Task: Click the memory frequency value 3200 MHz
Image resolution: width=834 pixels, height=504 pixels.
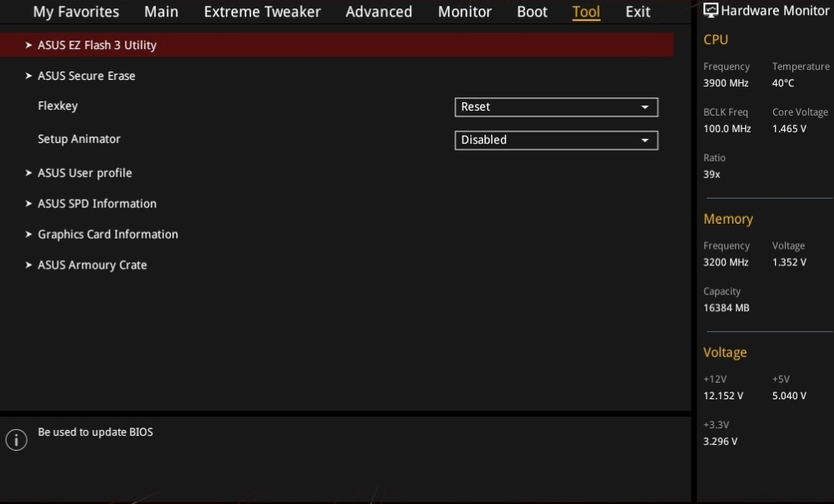Action: coord(726,263)
